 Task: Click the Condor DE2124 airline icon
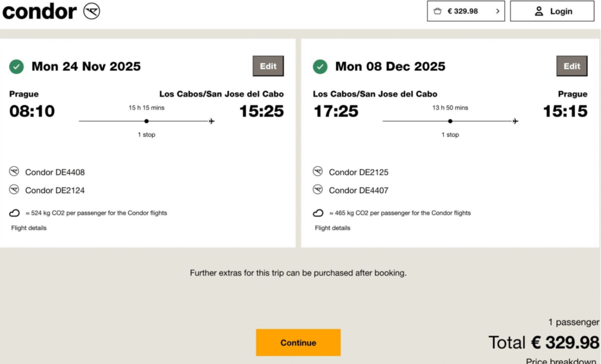[15, 190]
